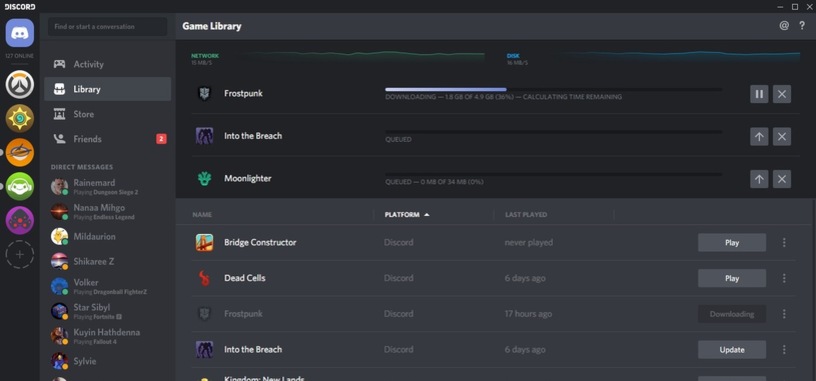Open more options for Bridge Constructor
Viewport: 816px width, 381px height.
(784, 243)
